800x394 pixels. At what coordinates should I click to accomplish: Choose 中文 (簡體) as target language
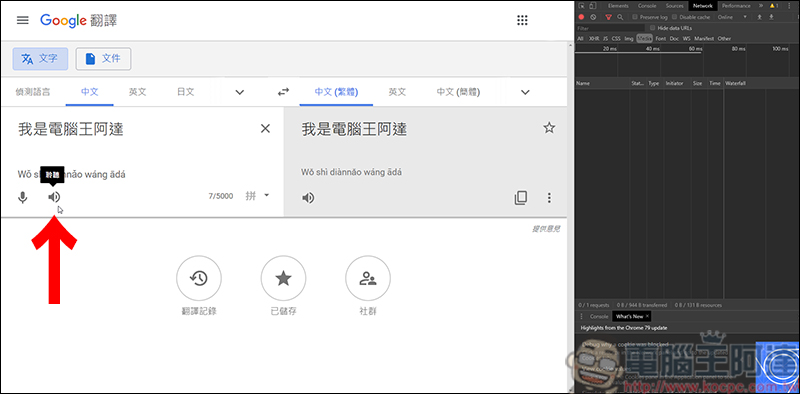click(x=458, y=92)
